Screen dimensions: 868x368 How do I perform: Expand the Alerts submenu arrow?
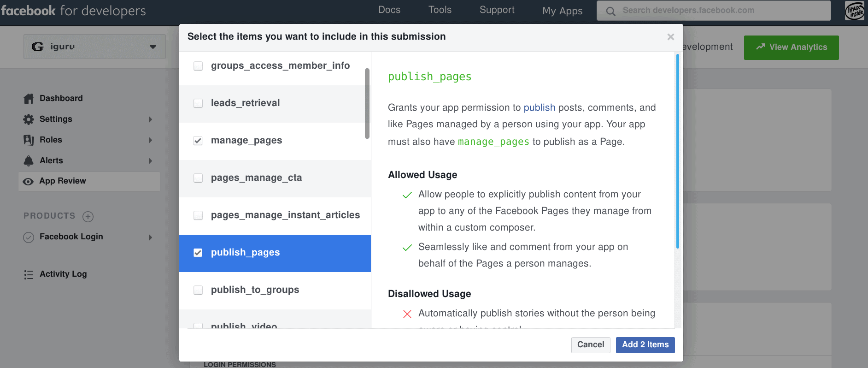[150, 161]
